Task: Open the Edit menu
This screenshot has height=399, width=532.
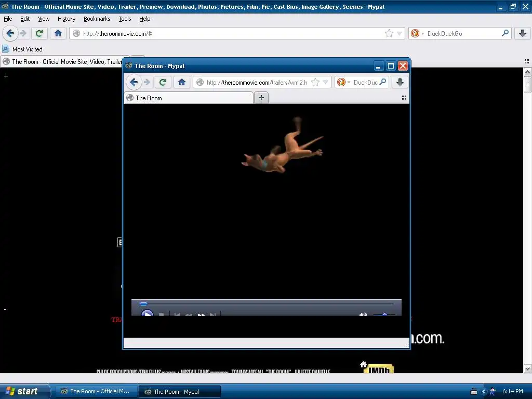Action: [25, 19]
